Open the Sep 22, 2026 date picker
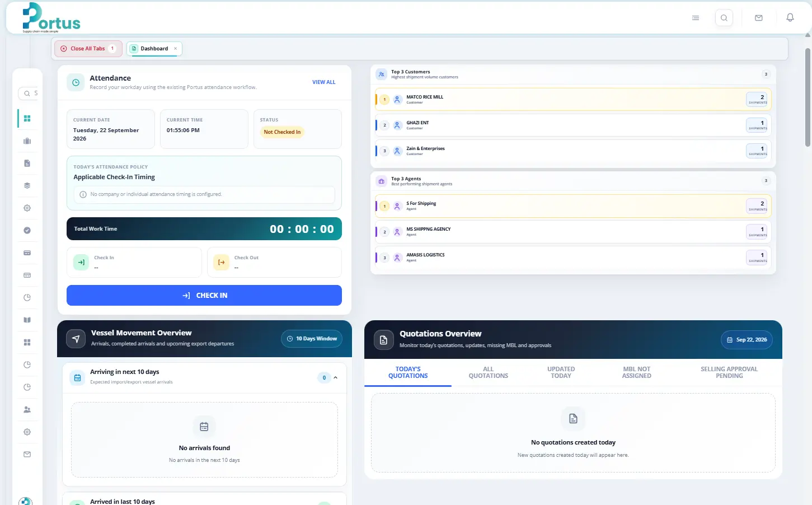This screenshot has width=812, height=505. (x=747, y=340)
